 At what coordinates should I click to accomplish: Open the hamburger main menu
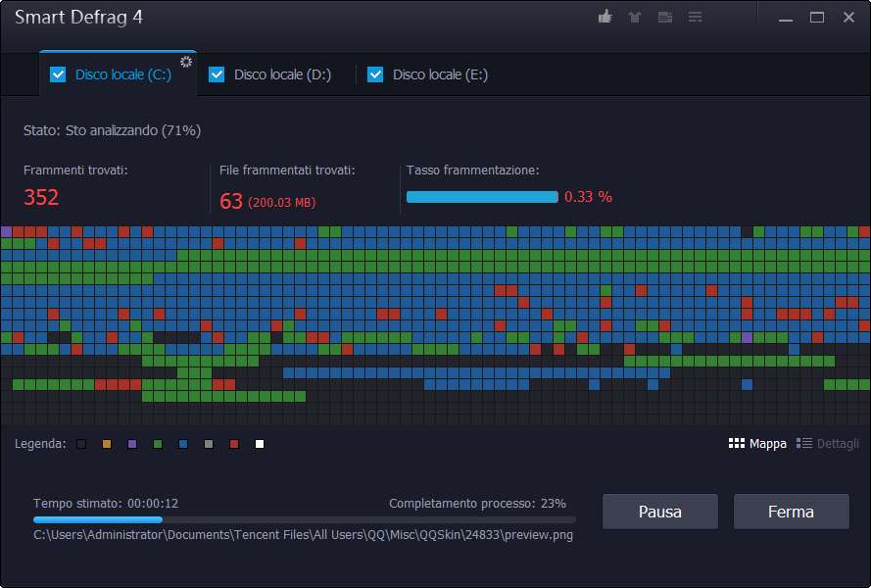tap(696, 18)
